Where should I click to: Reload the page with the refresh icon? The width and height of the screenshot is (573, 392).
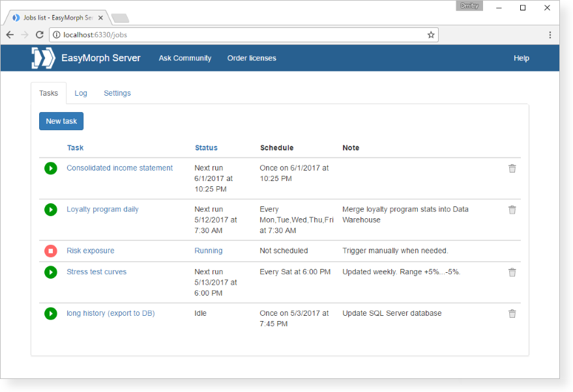tap(40, 35)
